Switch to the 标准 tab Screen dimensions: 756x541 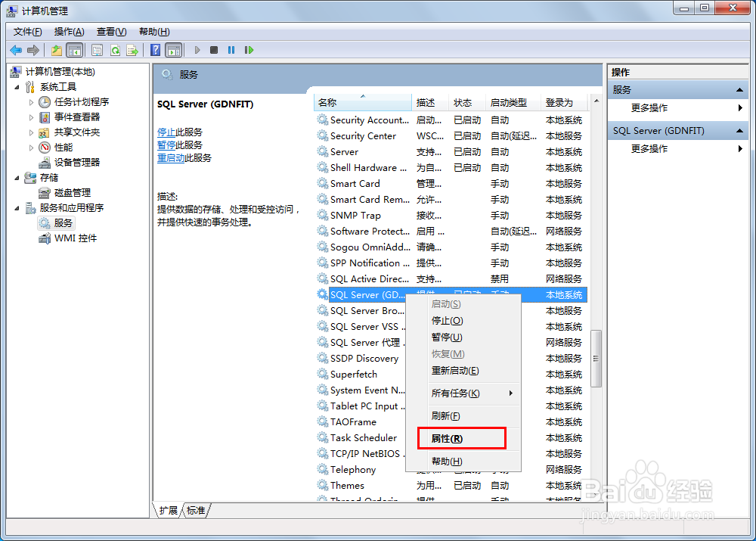pyautogui.click(x=196, y=511)
